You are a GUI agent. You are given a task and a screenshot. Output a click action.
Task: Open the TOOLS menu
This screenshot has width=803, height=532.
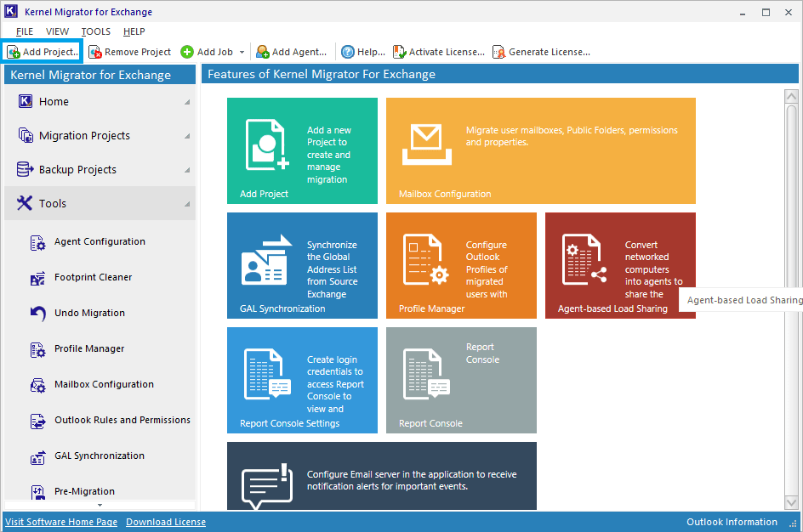pos(96,31)
